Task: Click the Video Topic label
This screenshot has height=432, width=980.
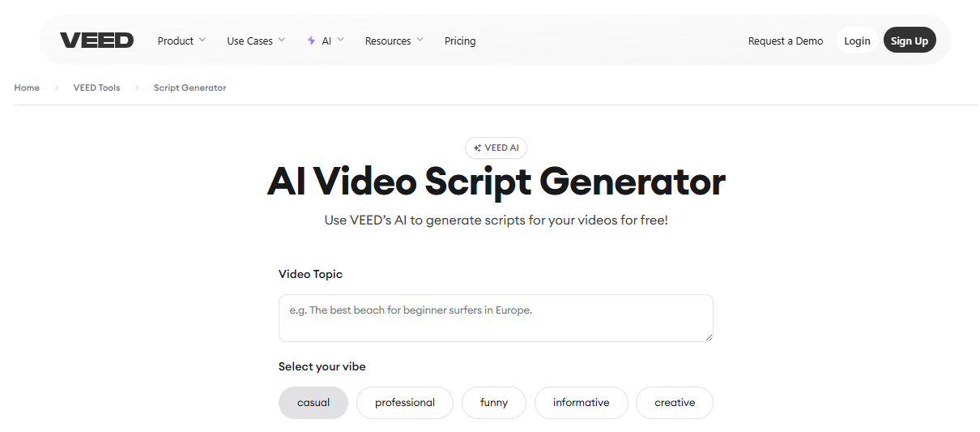Action: [x=310, y=274]
